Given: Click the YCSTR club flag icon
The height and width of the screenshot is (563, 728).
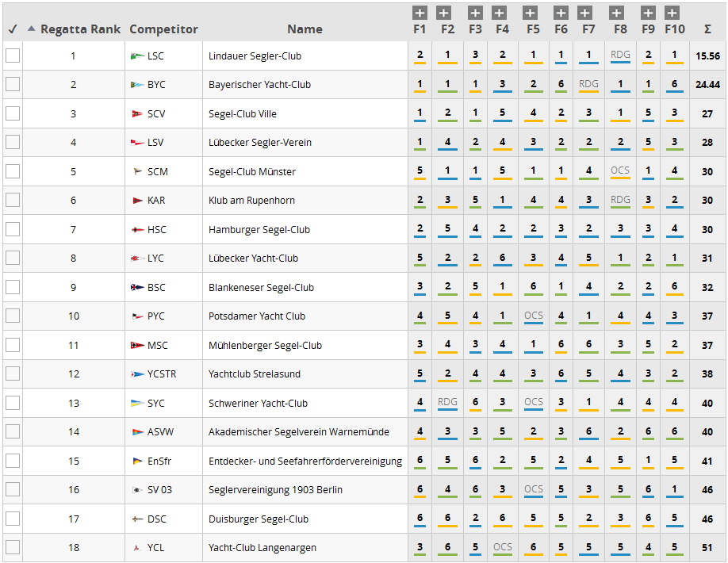Looking at the screenshot, I should [x=137, y=374].
